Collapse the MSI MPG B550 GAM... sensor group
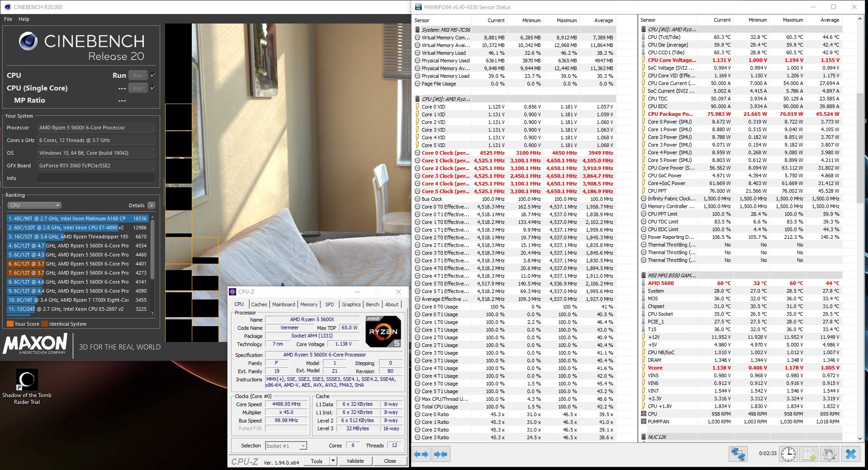Viewport: 868px width, 470px height. click(643, 275)
